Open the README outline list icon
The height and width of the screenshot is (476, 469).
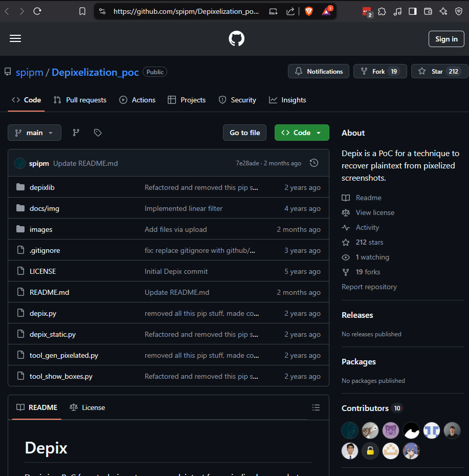316,407
